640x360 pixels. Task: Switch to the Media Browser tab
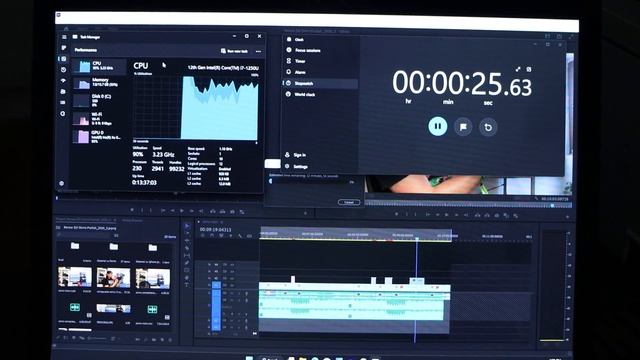click(132, 220)
